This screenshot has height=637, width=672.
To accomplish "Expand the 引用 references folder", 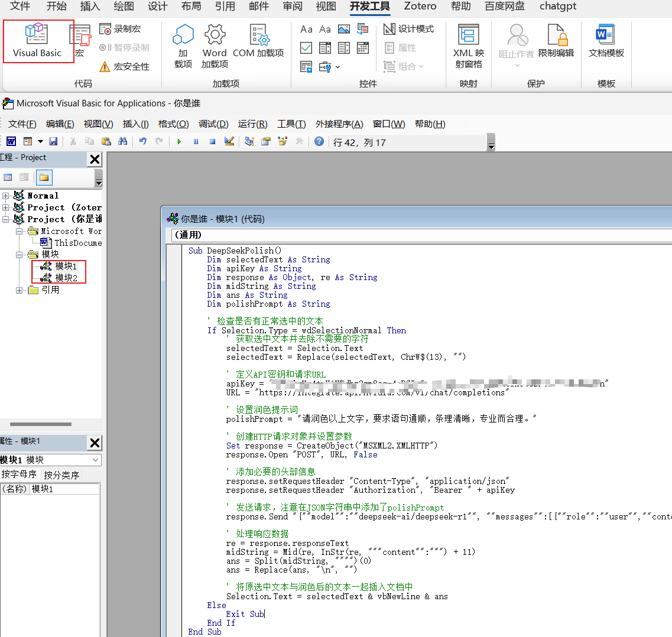I will click(x=20, y=290).
